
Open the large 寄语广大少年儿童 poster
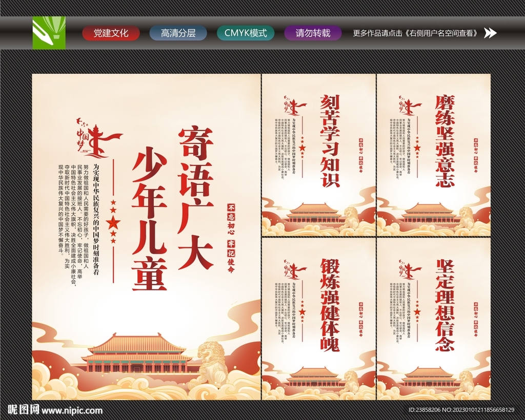point(146,237)
